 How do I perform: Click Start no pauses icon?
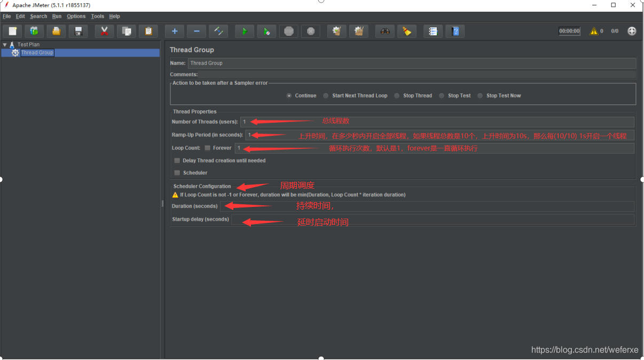point(266,31)
